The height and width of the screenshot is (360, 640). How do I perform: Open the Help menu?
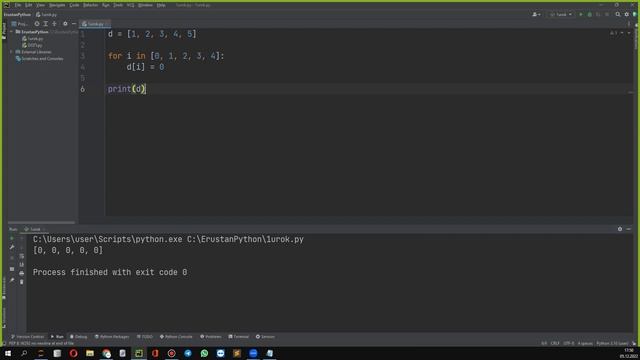tap(161, 5)
